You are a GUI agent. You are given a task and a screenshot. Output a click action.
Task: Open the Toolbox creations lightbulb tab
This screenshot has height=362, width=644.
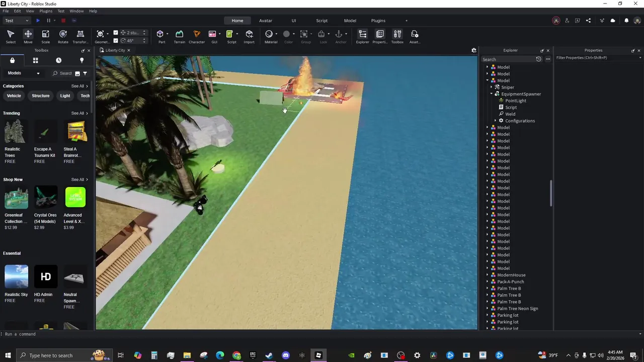(82, 60)
